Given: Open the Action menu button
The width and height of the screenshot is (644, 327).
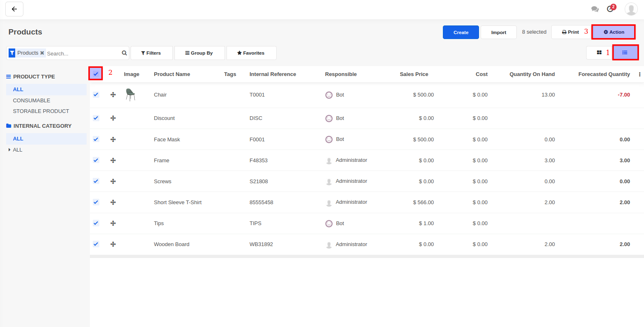Looking at the screenshot, I should 614,32.
